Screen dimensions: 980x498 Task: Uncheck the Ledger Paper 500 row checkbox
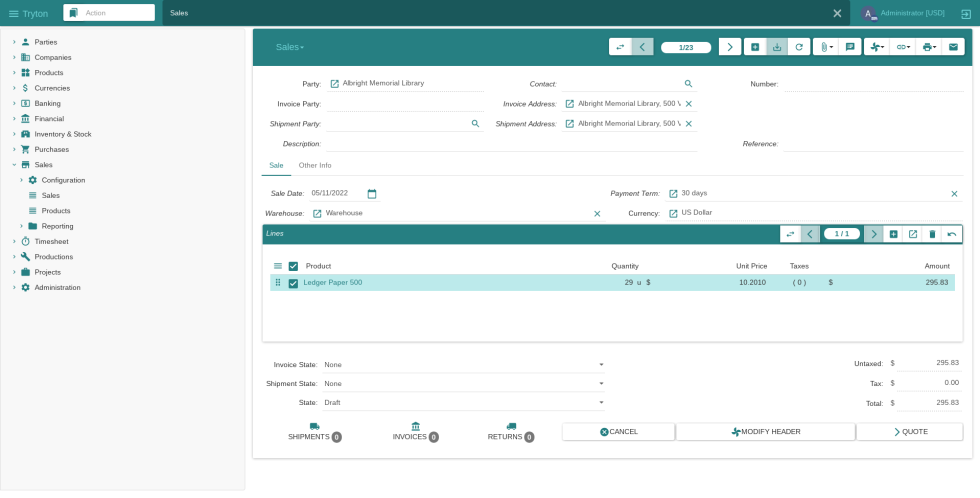click(x=293, y=283)
